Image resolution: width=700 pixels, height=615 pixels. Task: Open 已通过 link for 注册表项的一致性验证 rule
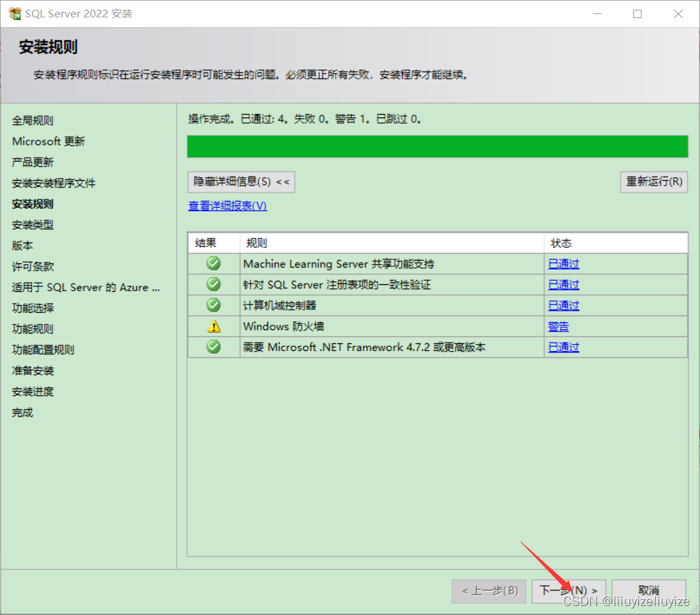[x=563, y=284]
